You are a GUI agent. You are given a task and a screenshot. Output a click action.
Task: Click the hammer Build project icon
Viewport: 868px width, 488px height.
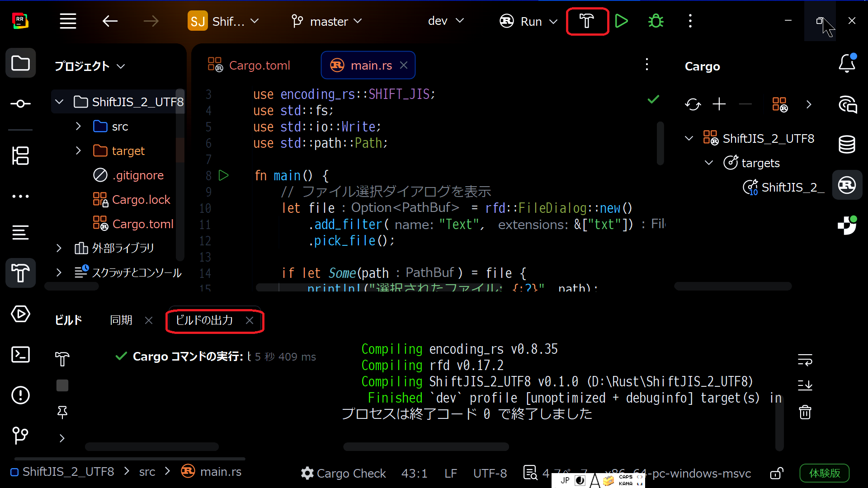pyautogui.click(x=587, y=21)
